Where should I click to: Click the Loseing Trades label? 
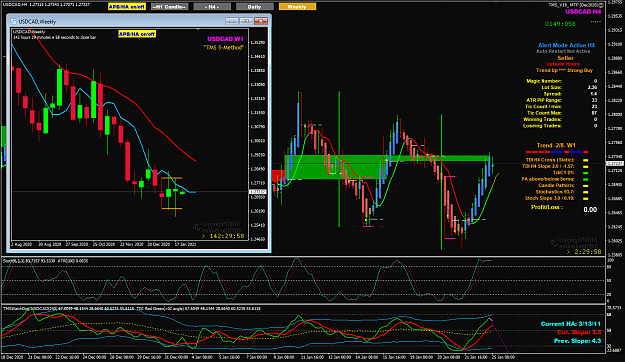click(542, 126)
